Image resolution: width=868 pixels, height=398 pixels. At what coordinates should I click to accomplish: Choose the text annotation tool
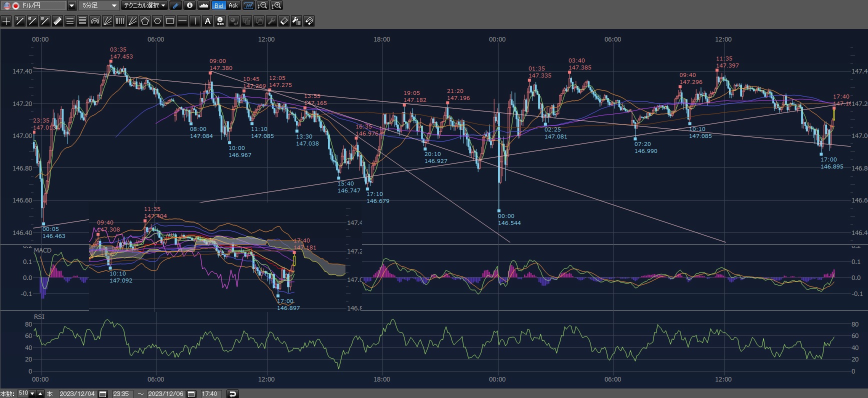click(x=207, y=21)
